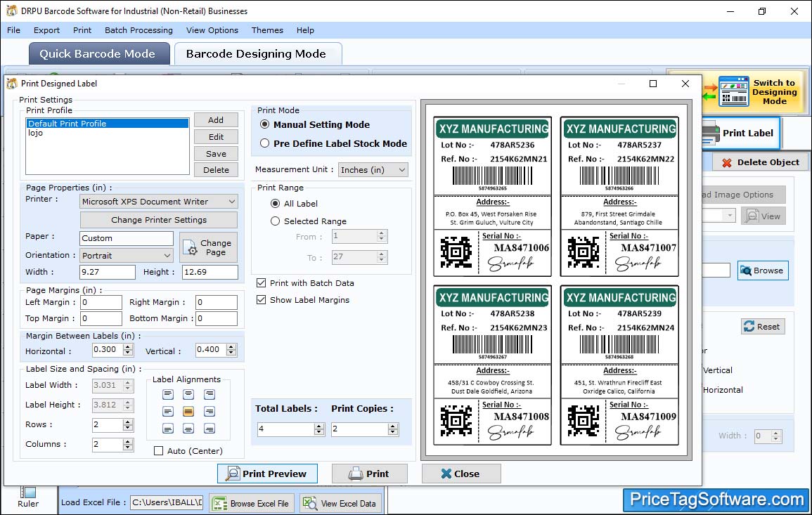Open Batch Processing menu

pos(138,30)
